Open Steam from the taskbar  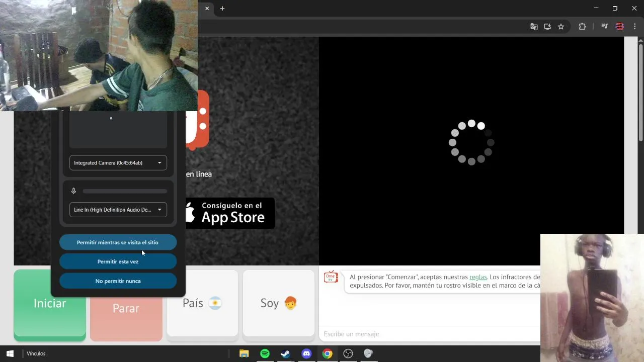click(x=285, y=353)
